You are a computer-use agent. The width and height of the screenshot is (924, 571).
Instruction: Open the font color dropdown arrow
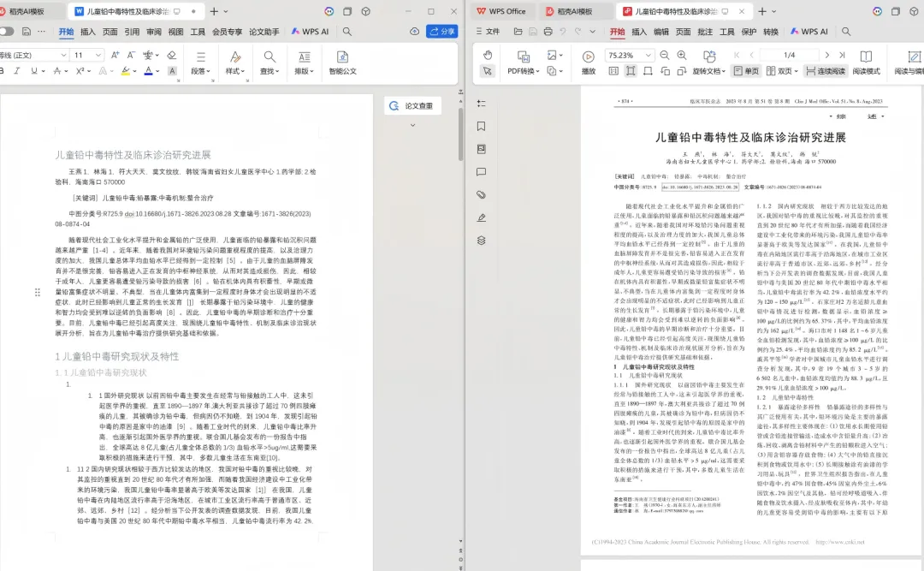pos(157,71)
